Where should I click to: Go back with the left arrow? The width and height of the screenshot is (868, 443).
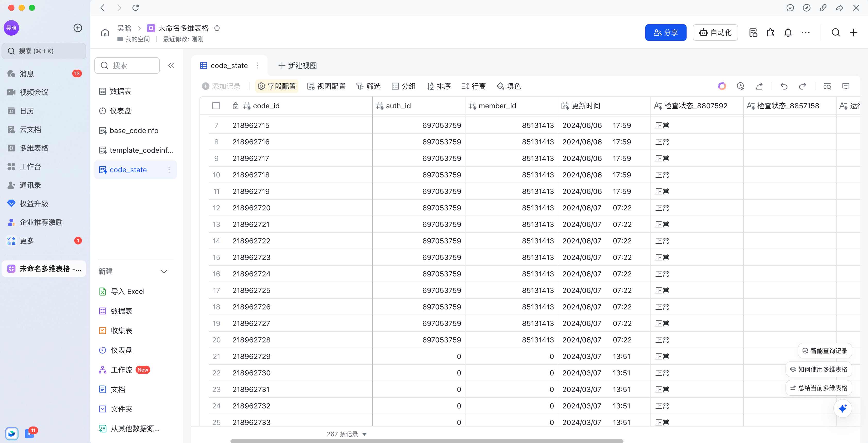(103, 7)
